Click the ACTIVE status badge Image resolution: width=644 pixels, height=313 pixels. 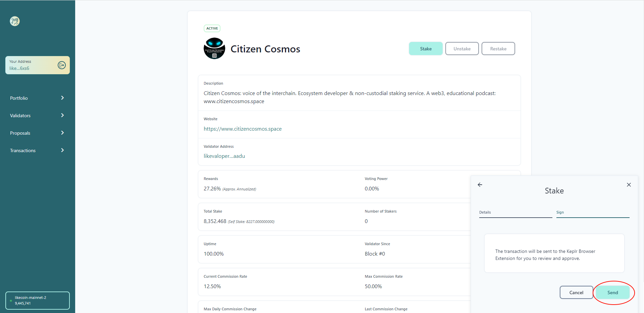[212, 29]
